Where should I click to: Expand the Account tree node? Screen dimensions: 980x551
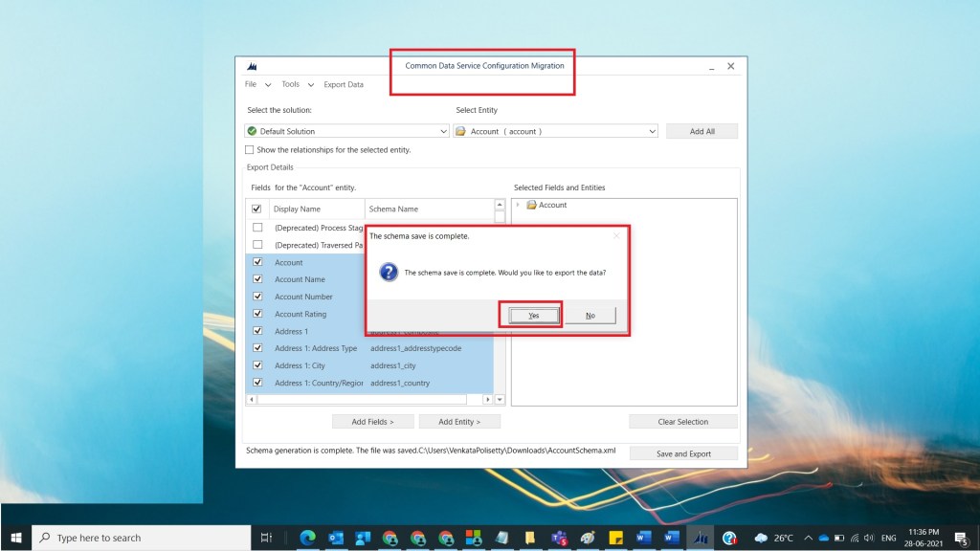(x=518, y=205)
